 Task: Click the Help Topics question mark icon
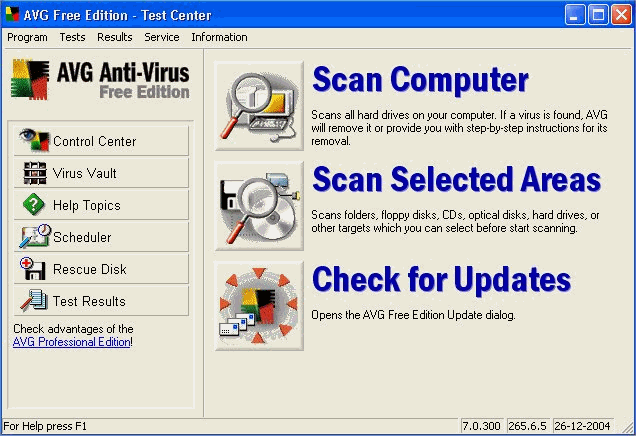point(34,204)
